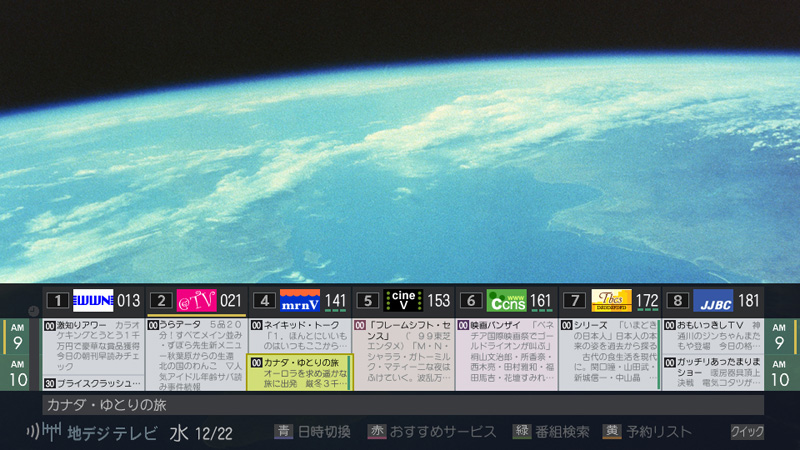
Task: Select highlighted program カナダ・ゆとりの旅
Action: point(300,373)
